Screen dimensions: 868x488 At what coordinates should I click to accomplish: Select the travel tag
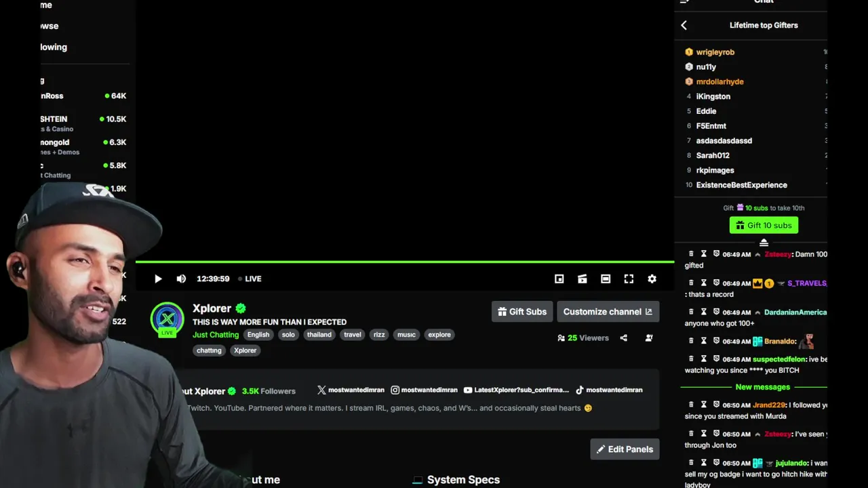(353, 335)
